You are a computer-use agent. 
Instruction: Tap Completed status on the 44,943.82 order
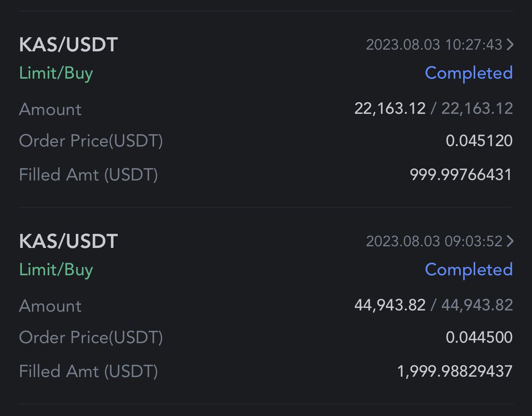pyautogui.click(x=469, y=270)
